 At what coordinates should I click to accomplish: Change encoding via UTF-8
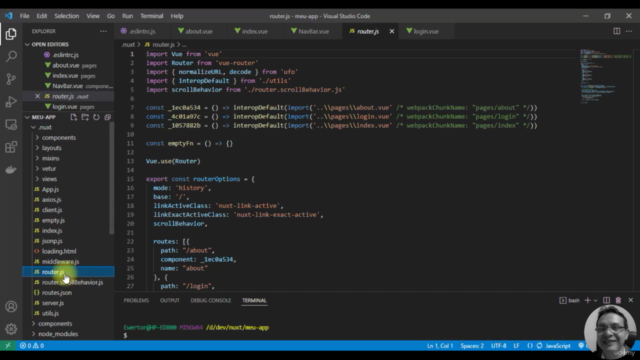click(x=498, y=346)
